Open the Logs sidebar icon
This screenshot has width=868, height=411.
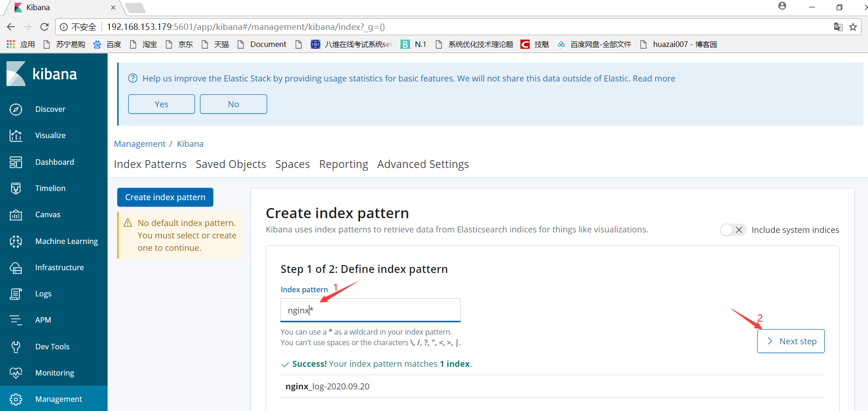16,294
